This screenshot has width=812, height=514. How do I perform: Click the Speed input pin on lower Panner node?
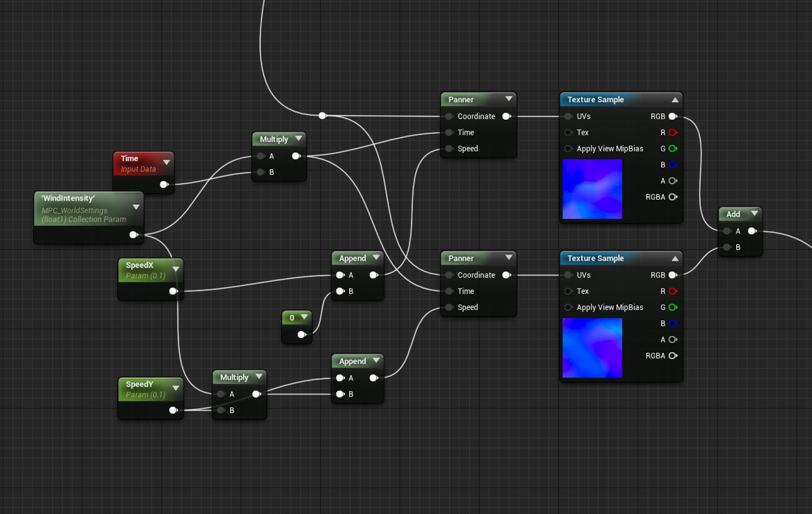(x=449, y=307)
